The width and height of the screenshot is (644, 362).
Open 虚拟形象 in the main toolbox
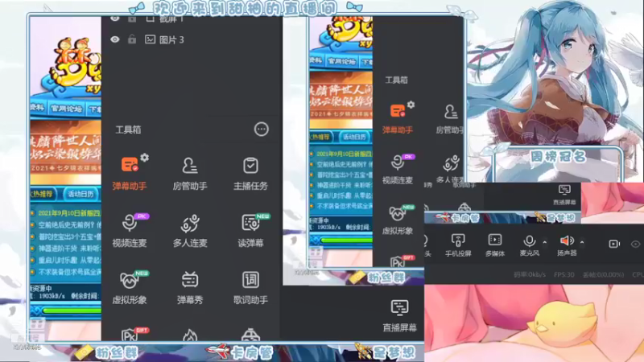[x=130, y=287]
